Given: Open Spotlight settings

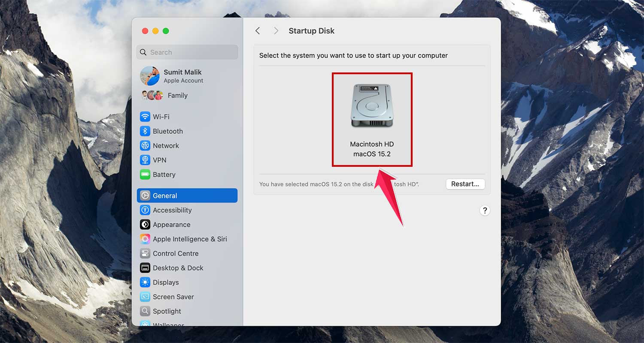Looking at the screenshot, I should [167, 311].
